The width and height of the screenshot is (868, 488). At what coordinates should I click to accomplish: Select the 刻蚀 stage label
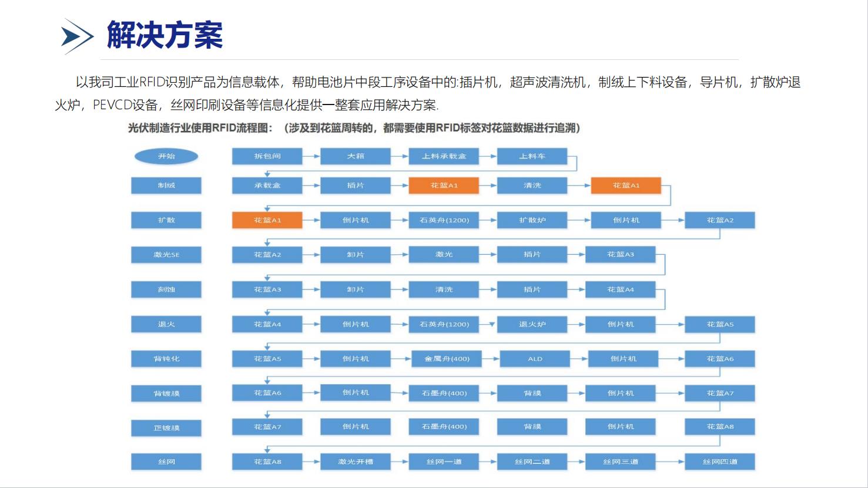point(166,290)
